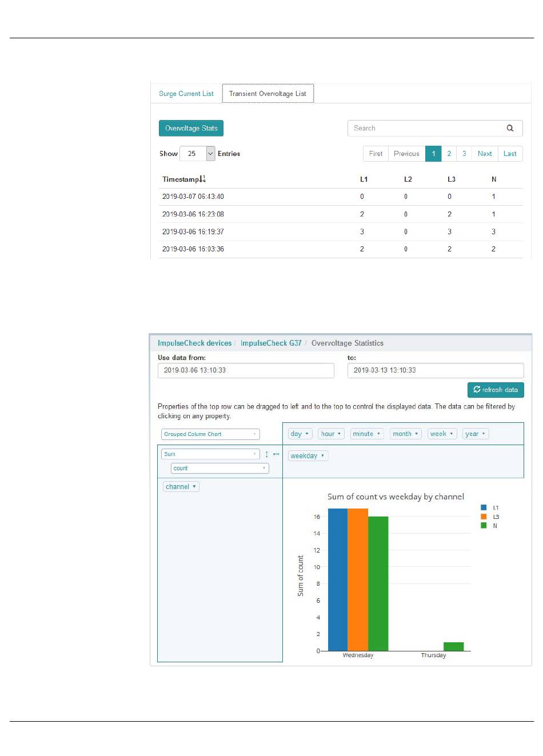Click the Timestamp sort icon
Screen dimensions: 543x756
[202, 179]
